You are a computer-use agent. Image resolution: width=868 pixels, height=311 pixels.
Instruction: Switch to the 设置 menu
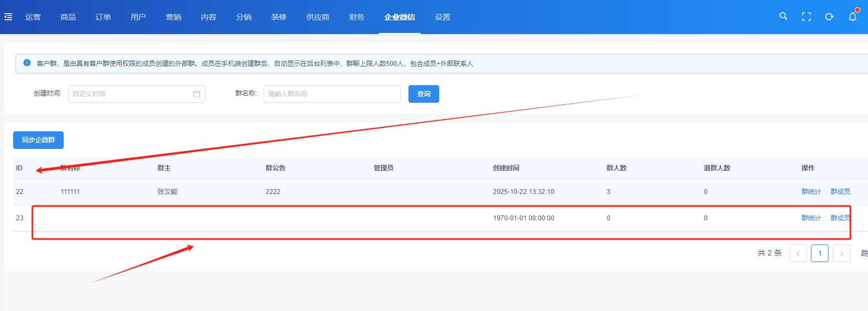[443, 17]
